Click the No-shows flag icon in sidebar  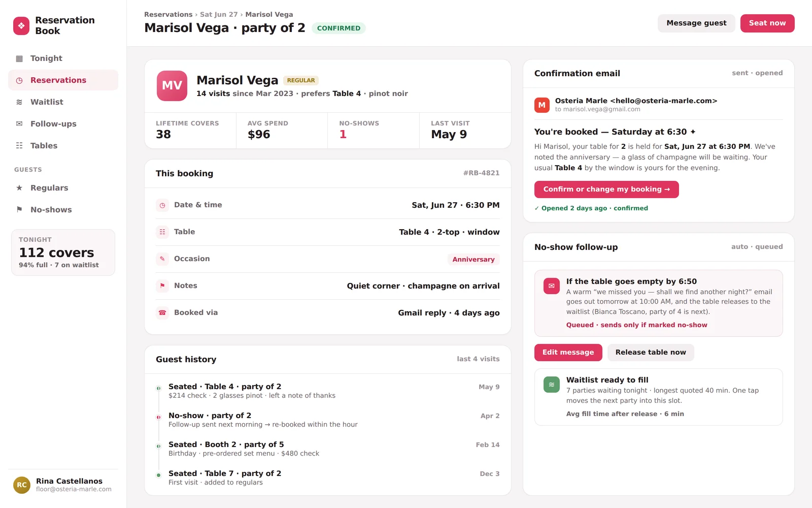(19, 210)
